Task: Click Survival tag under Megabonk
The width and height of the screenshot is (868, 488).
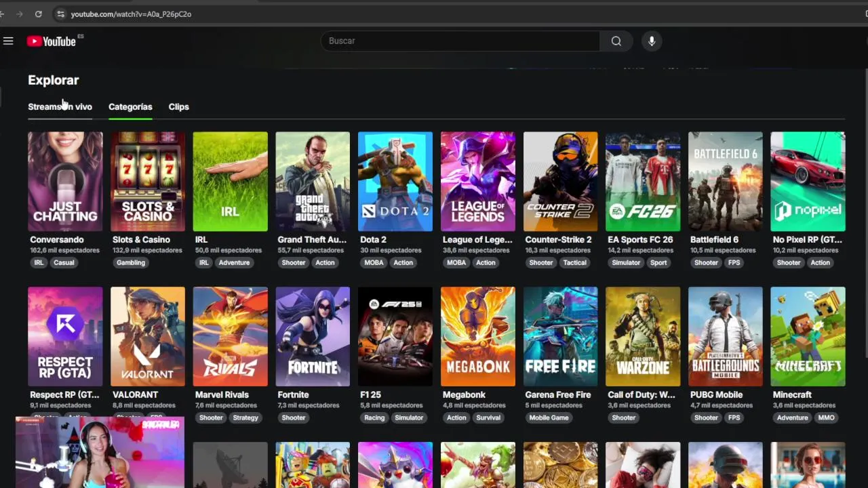Action: [488, 418]
